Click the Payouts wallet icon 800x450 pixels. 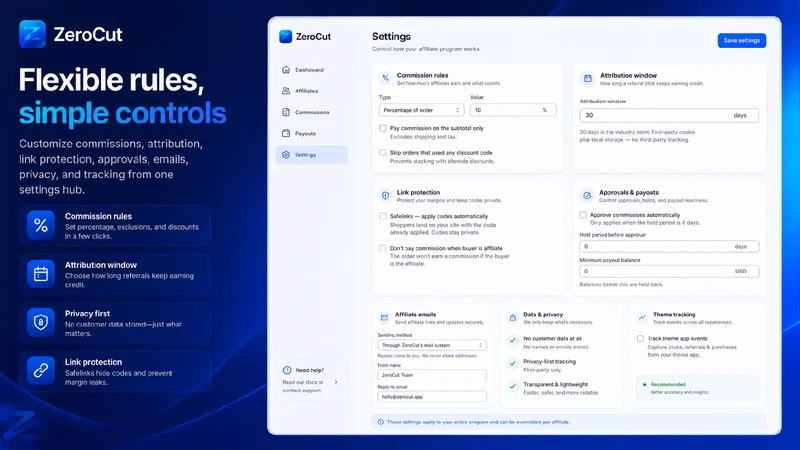pos(286,133)
